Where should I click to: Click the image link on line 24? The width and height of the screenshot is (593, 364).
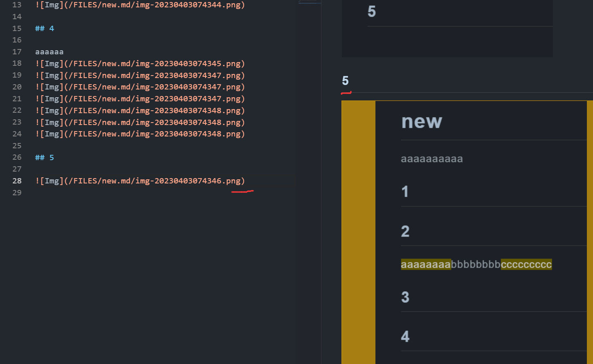tap(139, 134)
